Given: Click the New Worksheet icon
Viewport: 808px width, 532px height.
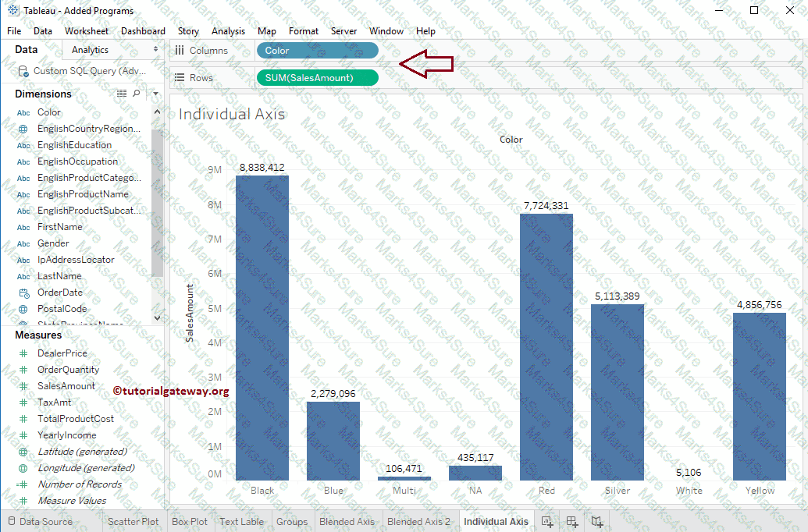Looking at the screenshot, I should click(x=547, y=522).
